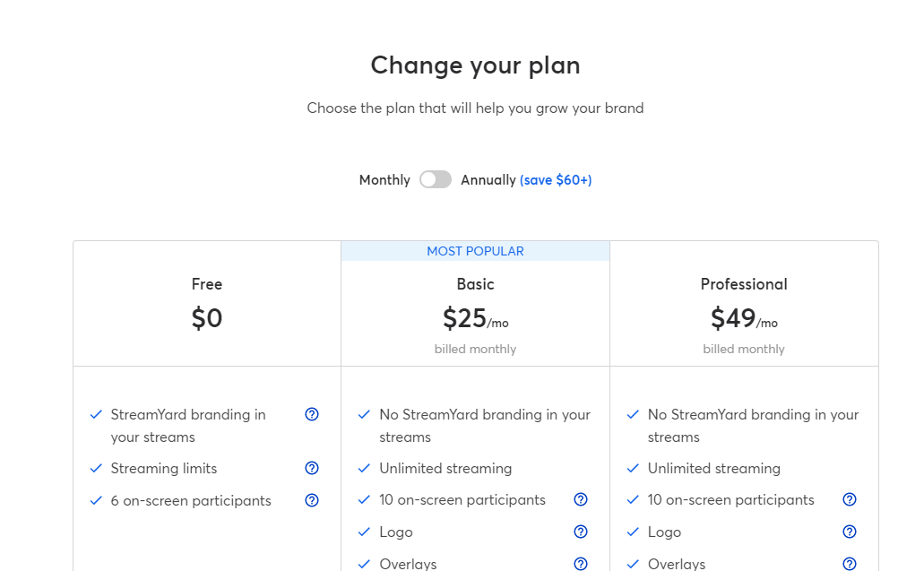Image resolution: width=924 pixels, height=571 pixels.
Task: Show help for Basic plan's 10 on-screen participants
Action: [581, 500]
